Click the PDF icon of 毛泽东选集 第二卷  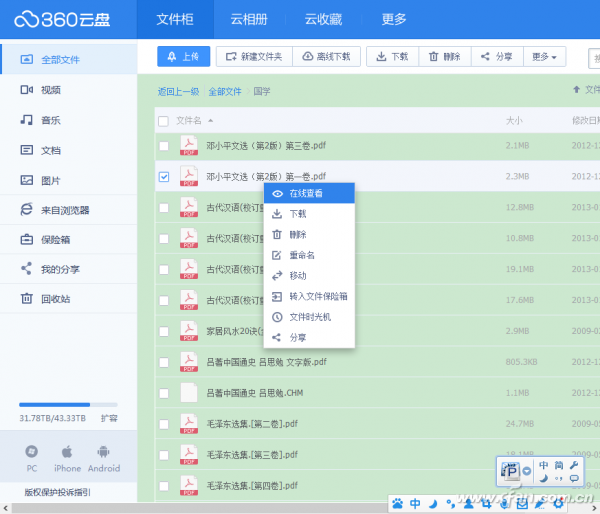tap(189, 424)
